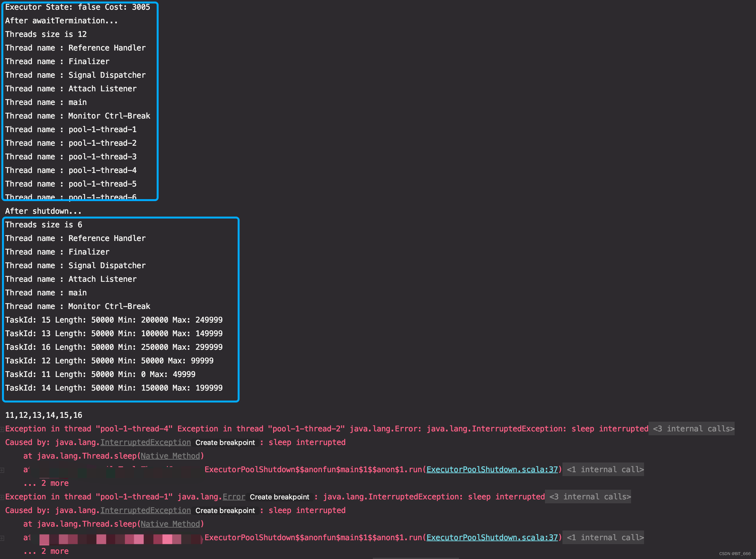This screenshot has width=756, height=559.
Task: Click 'Create breakpoint' next to the first InterruptedException
Action: coord(226,443)
